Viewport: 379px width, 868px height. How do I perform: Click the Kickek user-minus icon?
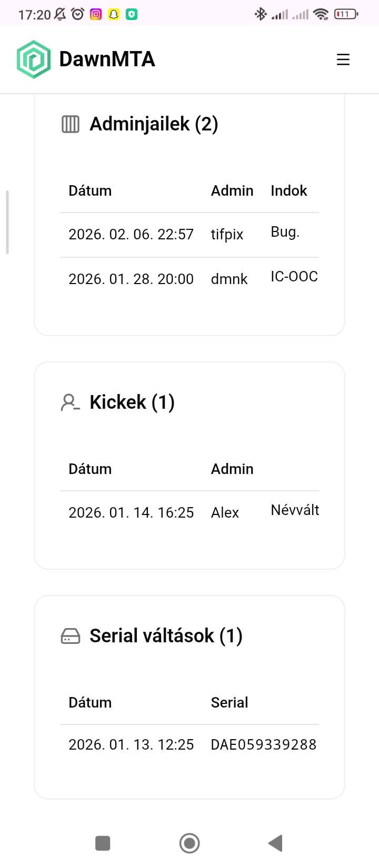[71, 402]
